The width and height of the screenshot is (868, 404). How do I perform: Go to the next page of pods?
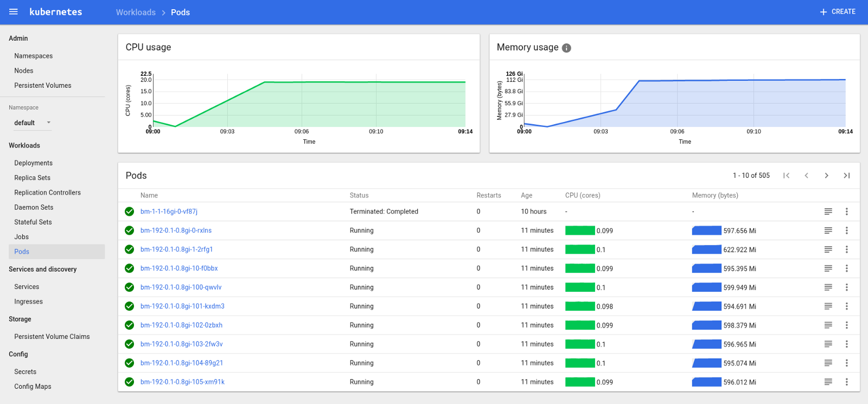point(826,176)
